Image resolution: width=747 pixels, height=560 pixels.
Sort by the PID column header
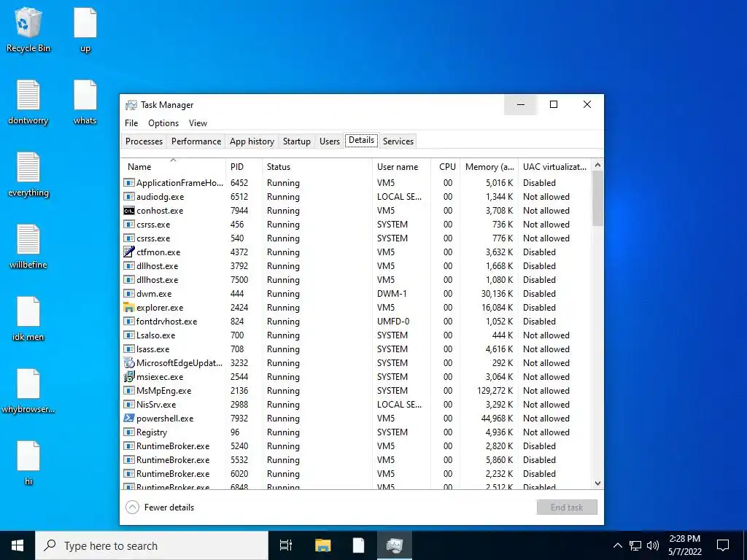point(244,167)
